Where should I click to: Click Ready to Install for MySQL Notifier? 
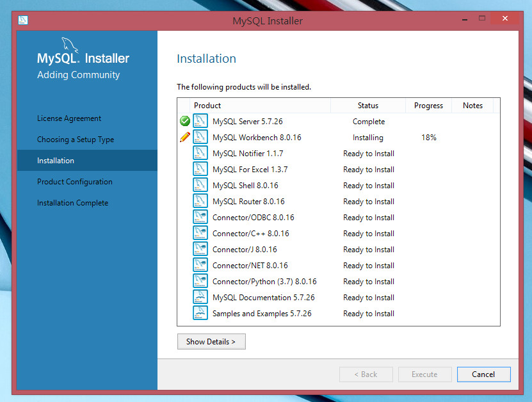click(x=369, y=154)
